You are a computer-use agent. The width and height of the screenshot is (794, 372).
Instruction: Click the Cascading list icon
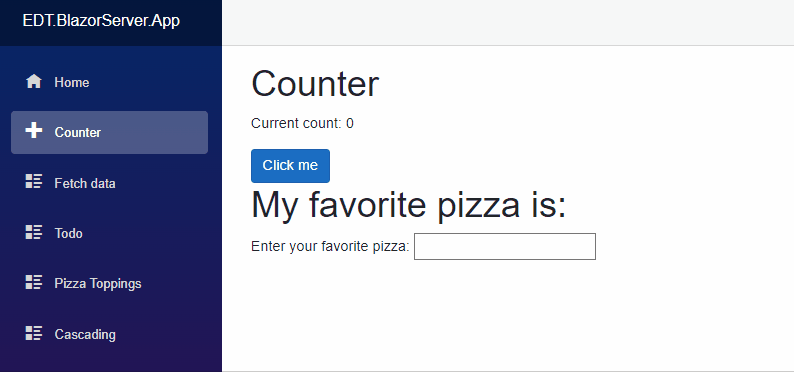pyautogui.click(x=33, y=333)
